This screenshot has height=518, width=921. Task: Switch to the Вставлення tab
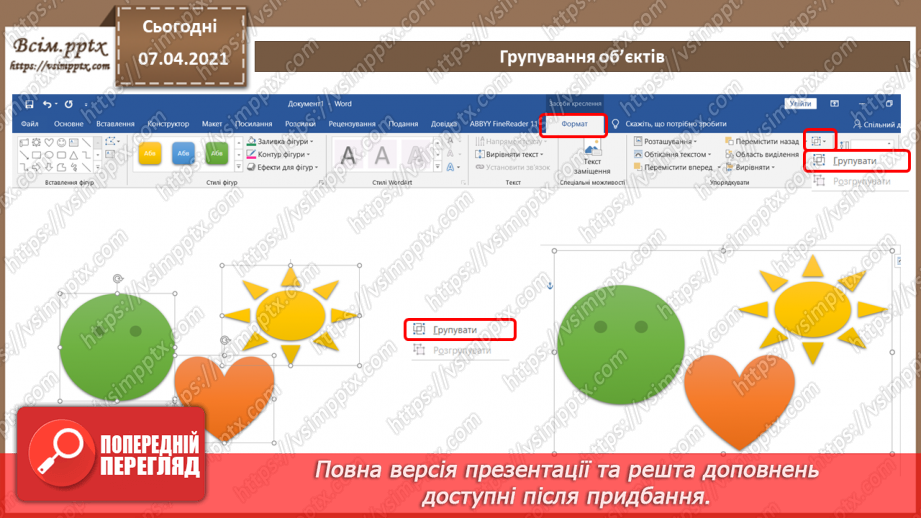point(115,124)
